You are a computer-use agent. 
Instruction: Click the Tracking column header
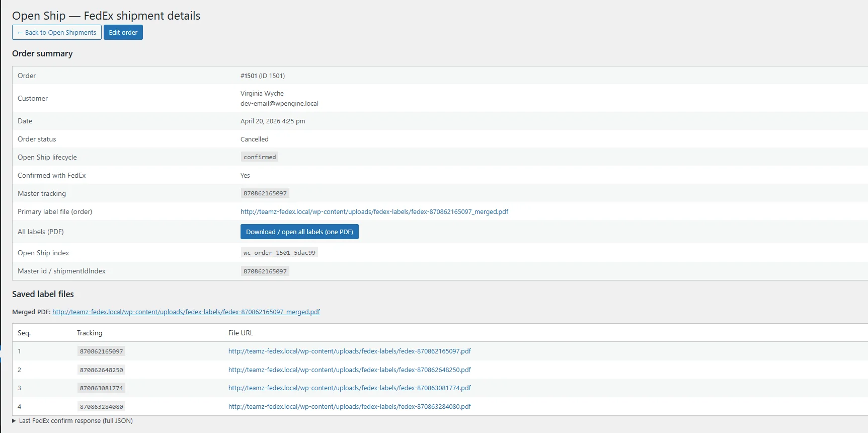click(90, 333)
